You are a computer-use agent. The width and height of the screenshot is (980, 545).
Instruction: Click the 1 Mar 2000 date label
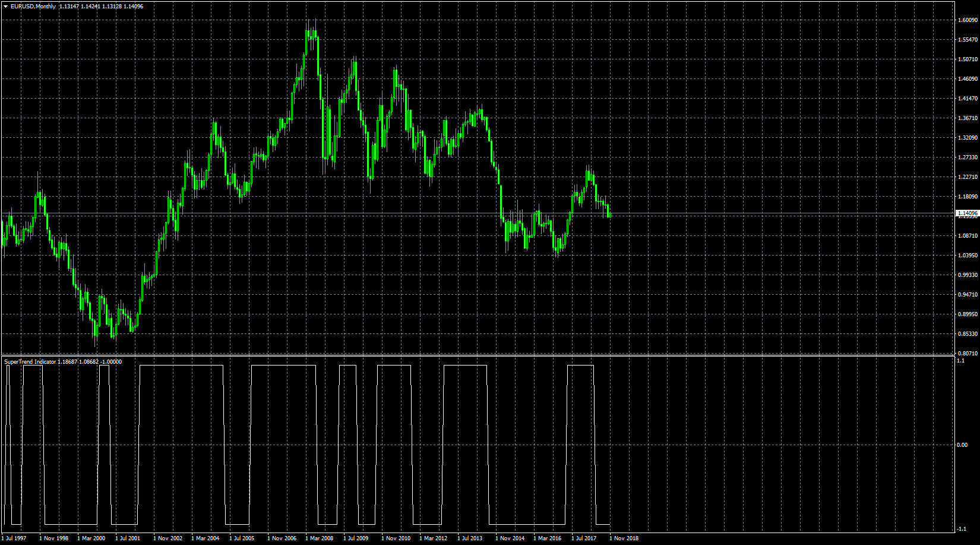tap(91, 538)
